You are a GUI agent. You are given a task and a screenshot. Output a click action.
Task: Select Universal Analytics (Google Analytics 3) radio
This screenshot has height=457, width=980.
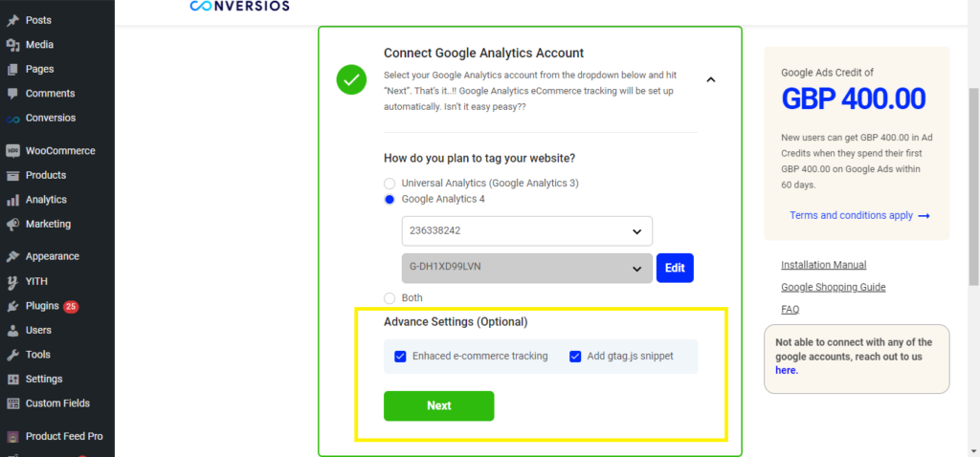[390, 184]
